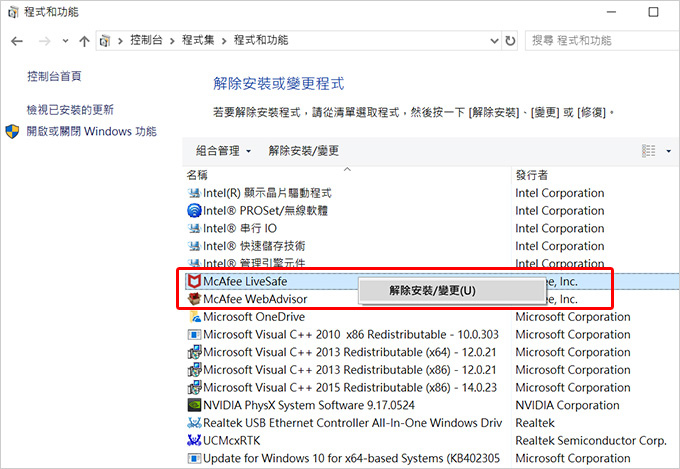Select NVIDIA PhysX System Software 9.17.0524
Screen dimensions: 680x469
pos(309,405)
